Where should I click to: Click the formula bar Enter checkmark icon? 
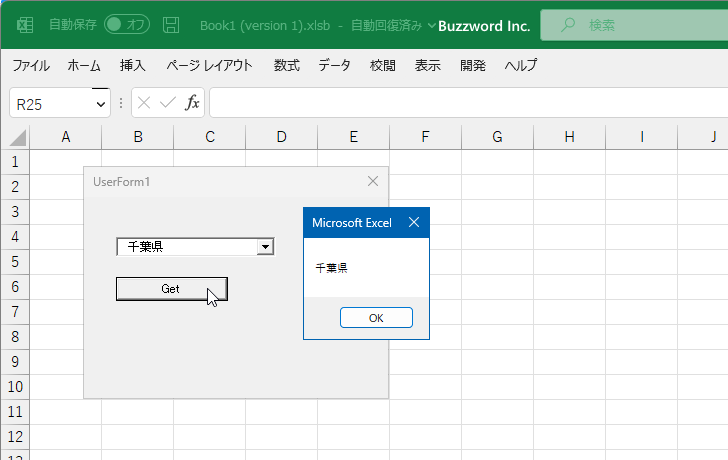[168, 103]
